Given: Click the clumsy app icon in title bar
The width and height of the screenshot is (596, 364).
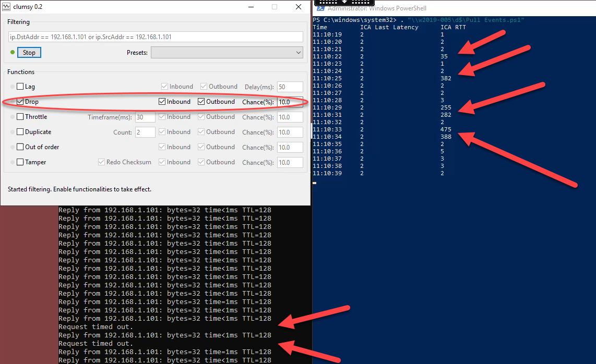Looking at the screenshot, I should click(x=6, y=7).
